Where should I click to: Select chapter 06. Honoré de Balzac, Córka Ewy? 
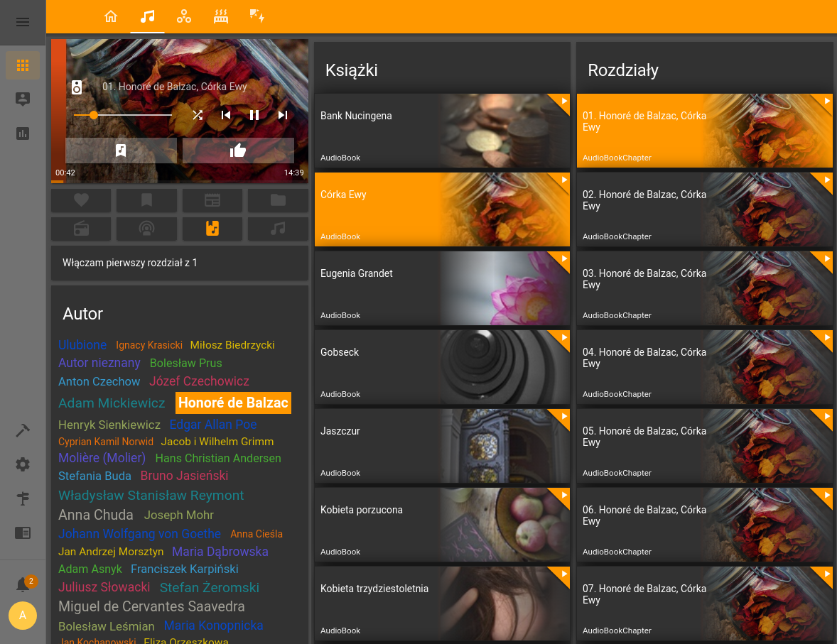coord(705,525)
